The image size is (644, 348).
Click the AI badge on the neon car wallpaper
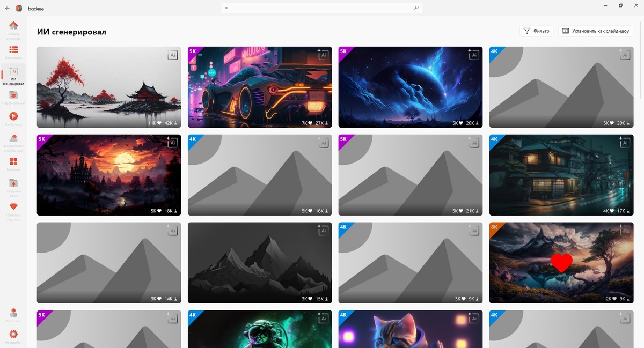click(323, 55)
